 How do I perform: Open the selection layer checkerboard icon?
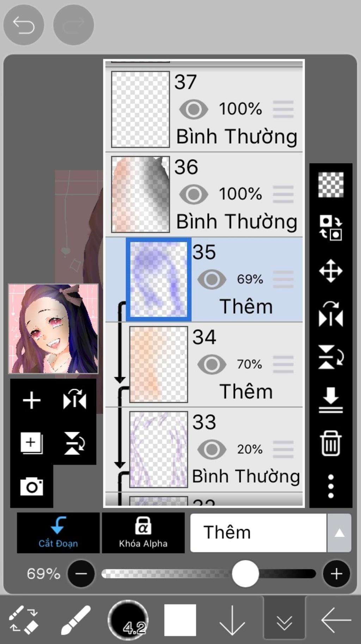331,184
